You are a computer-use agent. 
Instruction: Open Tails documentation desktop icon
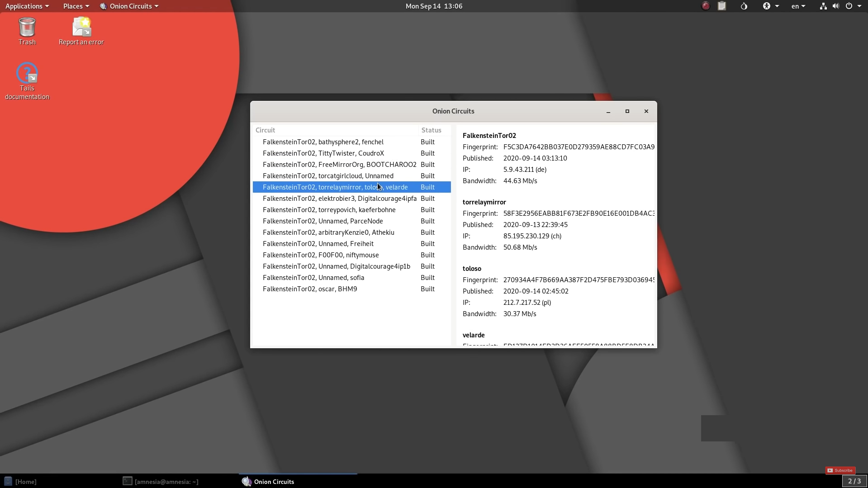coord(27,81)
